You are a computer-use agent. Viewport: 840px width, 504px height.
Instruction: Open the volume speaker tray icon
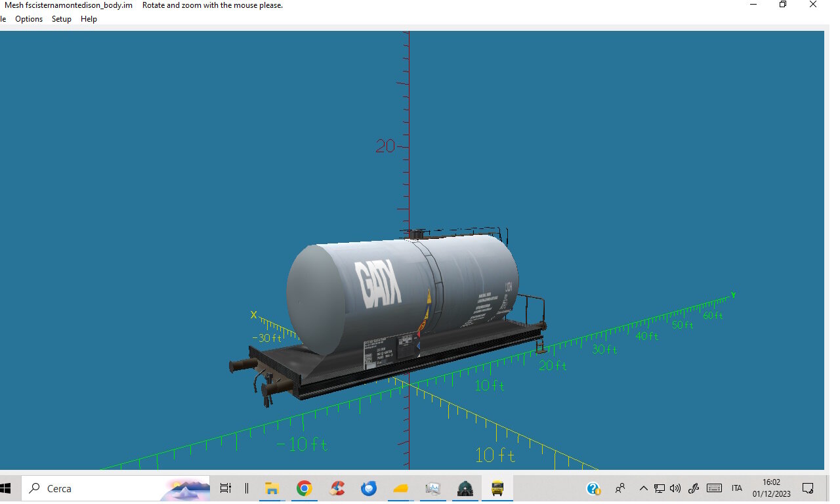coord(675,488)
